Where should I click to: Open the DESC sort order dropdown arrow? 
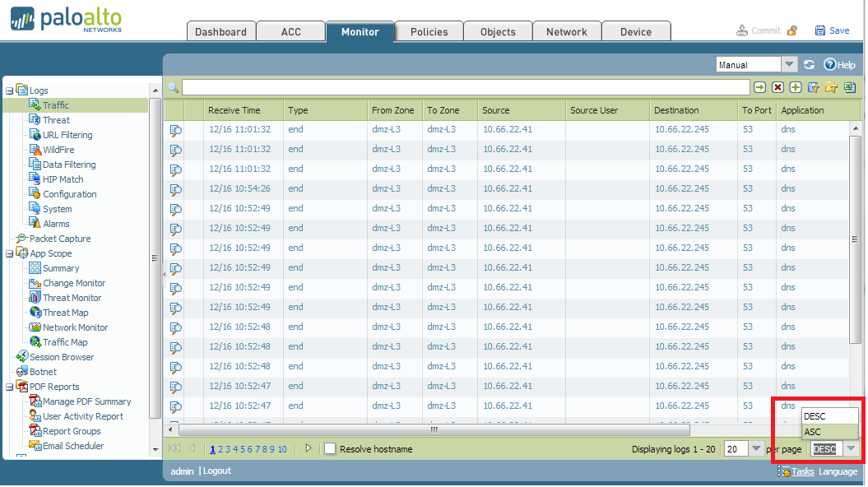click(x=852, y=449)
